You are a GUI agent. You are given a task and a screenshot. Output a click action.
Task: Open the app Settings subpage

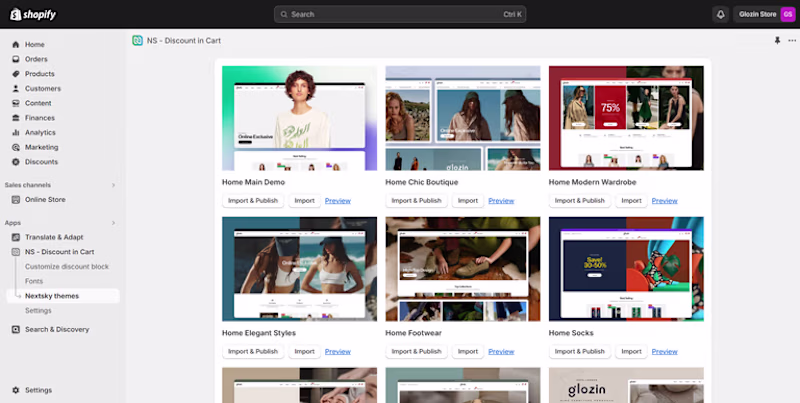coord(38,311)
